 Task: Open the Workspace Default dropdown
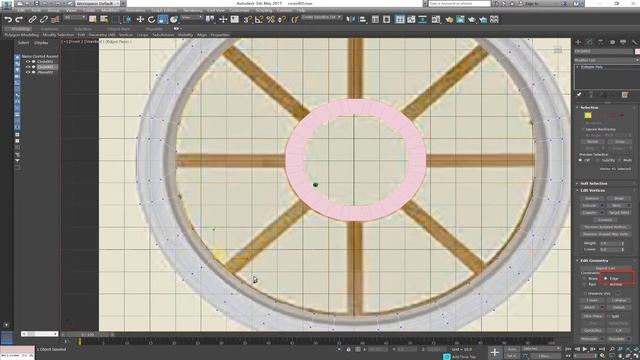pyautogui.click(x=98, y=3)
